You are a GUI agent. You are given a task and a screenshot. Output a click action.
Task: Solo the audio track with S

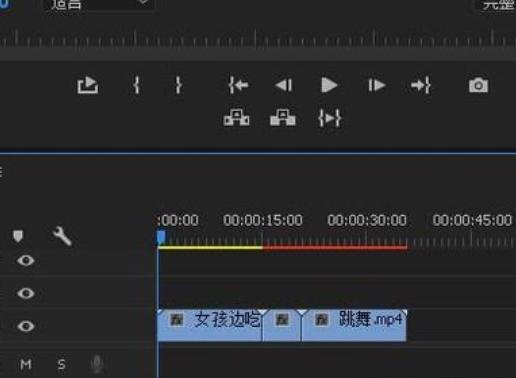pos(61,364)
